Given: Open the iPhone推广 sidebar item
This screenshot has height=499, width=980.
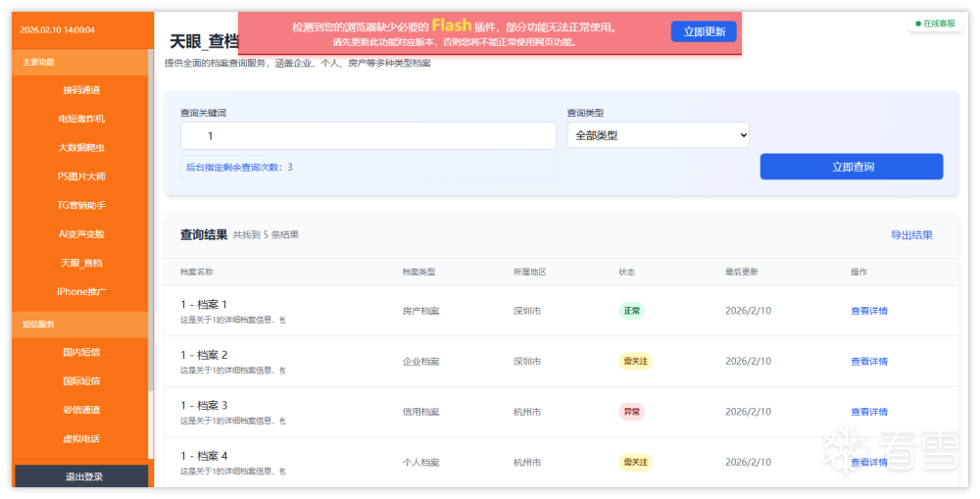Looking at the screenshot, I should [x=80, y=291].
